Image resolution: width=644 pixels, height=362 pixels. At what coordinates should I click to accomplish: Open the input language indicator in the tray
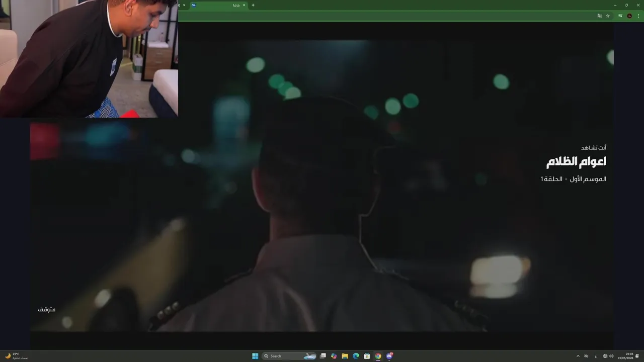tap(596, 356)
